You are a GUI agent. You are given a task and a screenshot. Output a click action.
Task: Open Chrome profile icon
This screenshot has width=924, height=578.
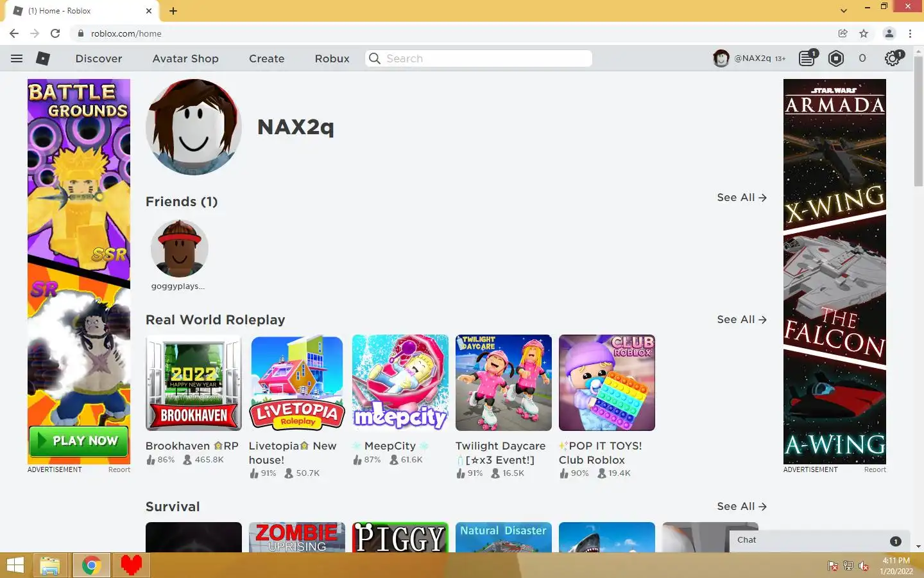point(889,33)
